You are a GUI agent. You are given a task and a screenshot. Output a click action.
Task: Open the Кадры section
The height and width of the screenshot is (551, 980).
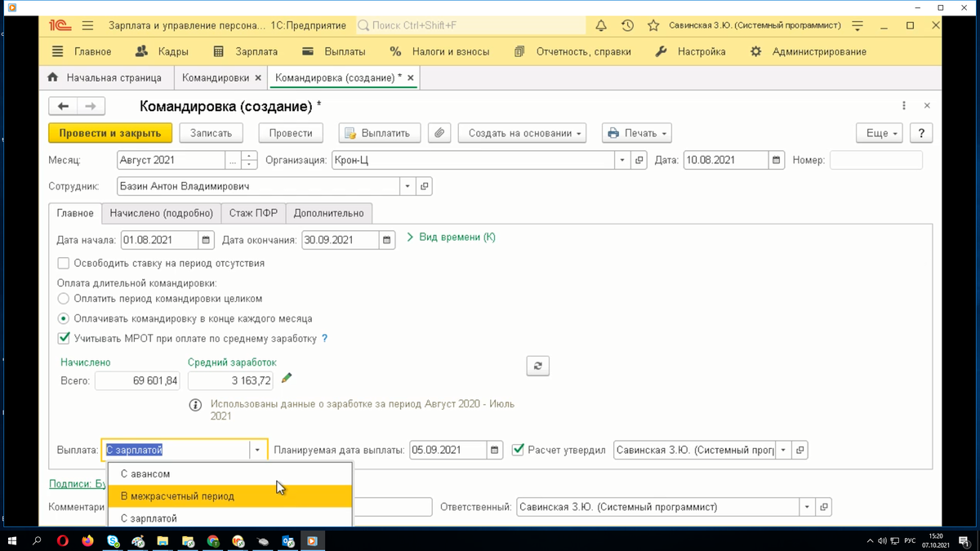[x=162, y=51]
